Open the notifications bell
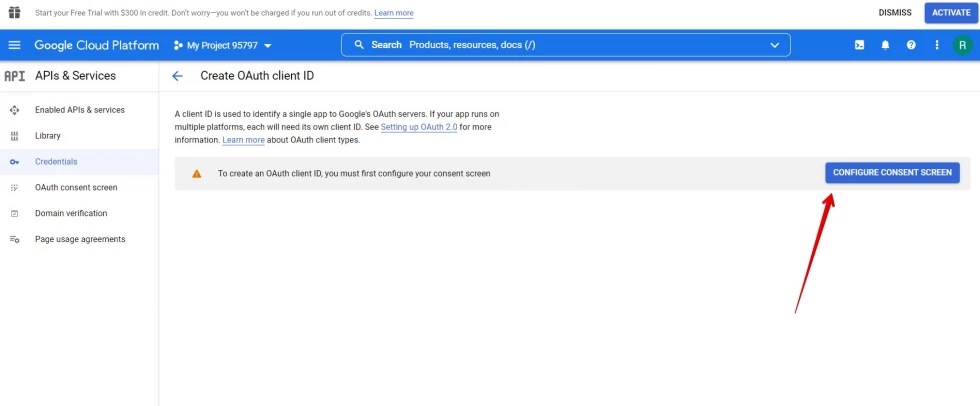The image size is (980, 406). point(885,45)
